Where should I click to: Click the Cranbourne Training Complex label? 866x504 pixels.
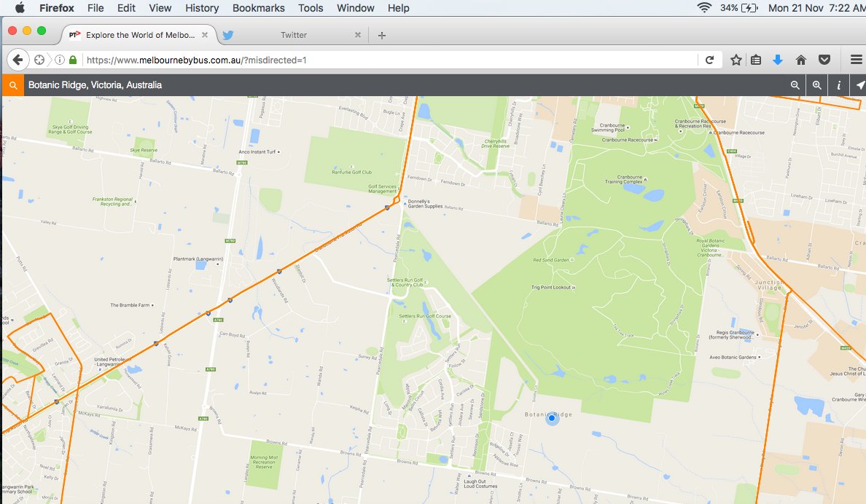[x=624, y=179]
